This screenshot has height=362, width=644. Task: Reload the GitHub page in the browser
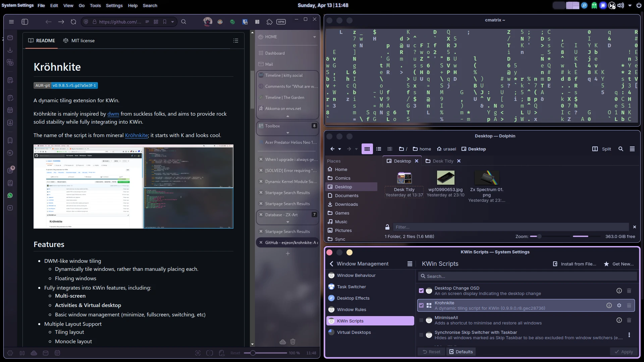[x=73, y=22]
